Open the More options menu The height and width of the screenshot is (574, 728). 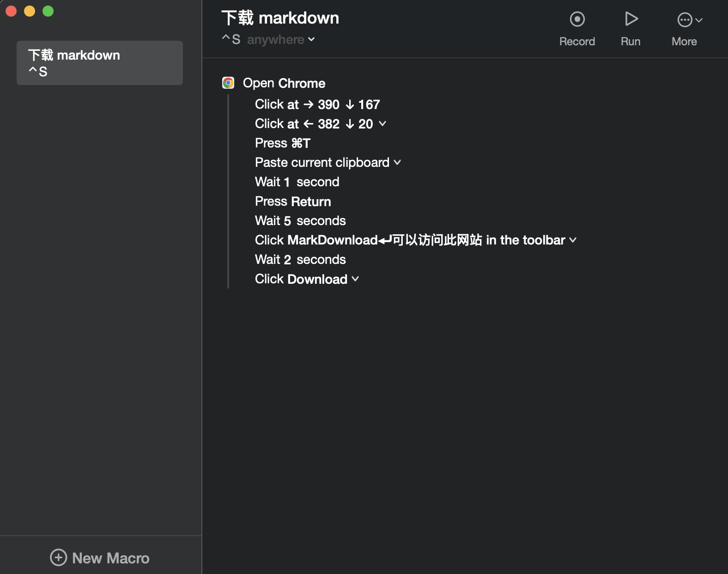point(690,20)
